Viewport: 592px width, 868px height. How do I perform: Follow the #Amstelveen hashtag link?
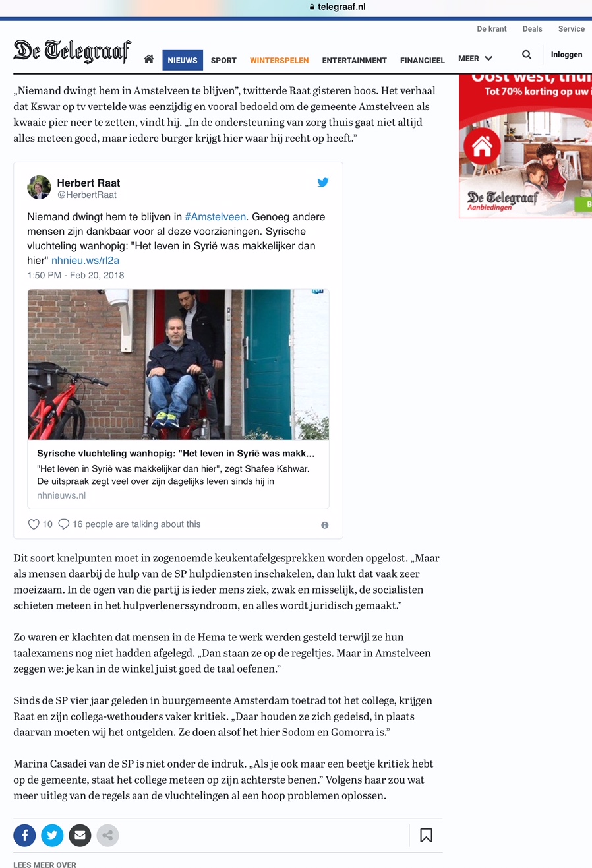pos(215,216)
